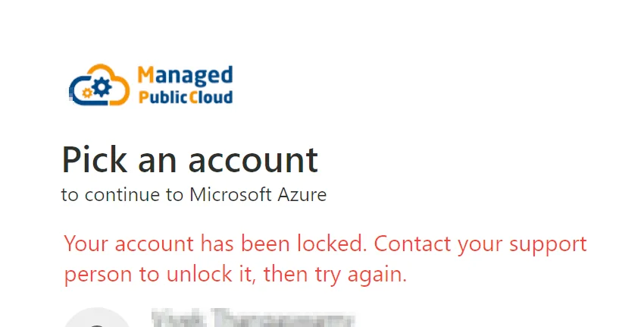Click the 'Public' word in the logo
This screenshot has width=644, height=327.
[x=163, y=97]
